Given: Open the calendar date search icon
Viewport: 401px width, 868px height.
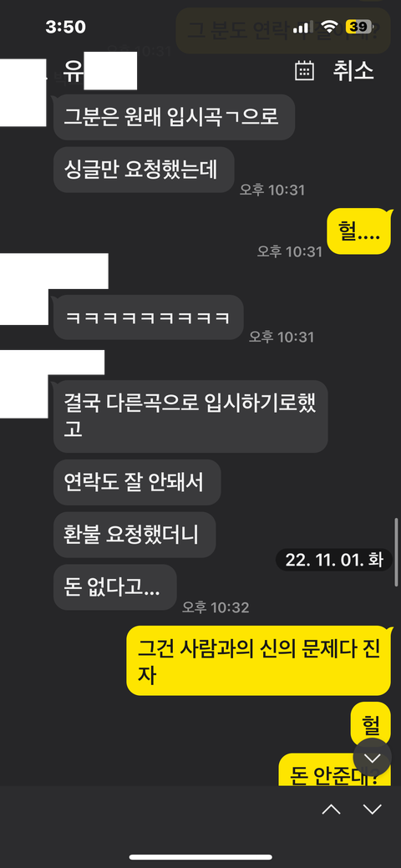Looking at the screenshot, I should [305, 71].
